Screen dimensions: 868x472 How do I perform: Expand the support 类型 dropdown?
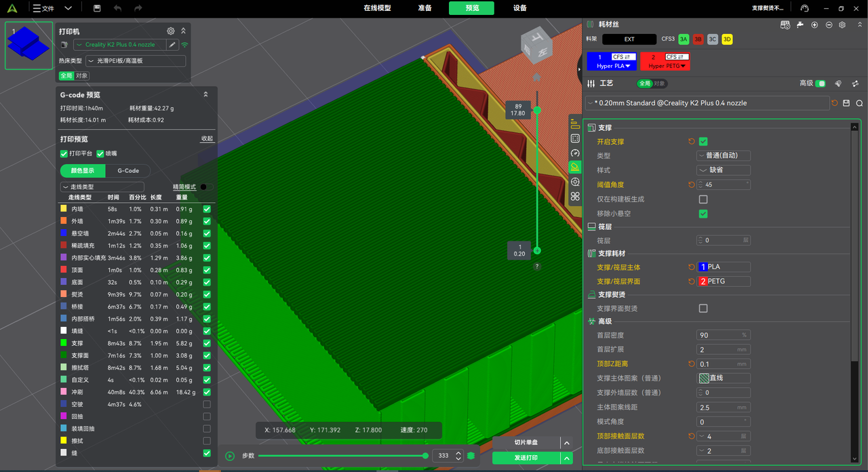pyautogui.click(x=723, y=155)
